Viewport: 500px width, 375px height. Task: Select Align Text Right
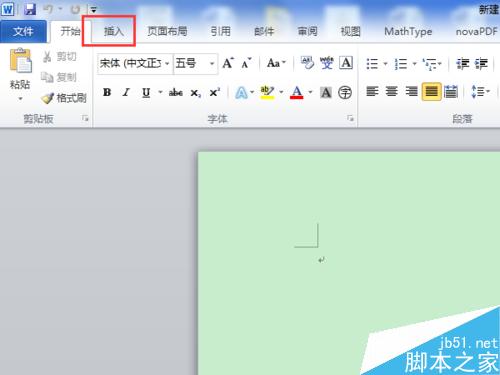[411, 91]
